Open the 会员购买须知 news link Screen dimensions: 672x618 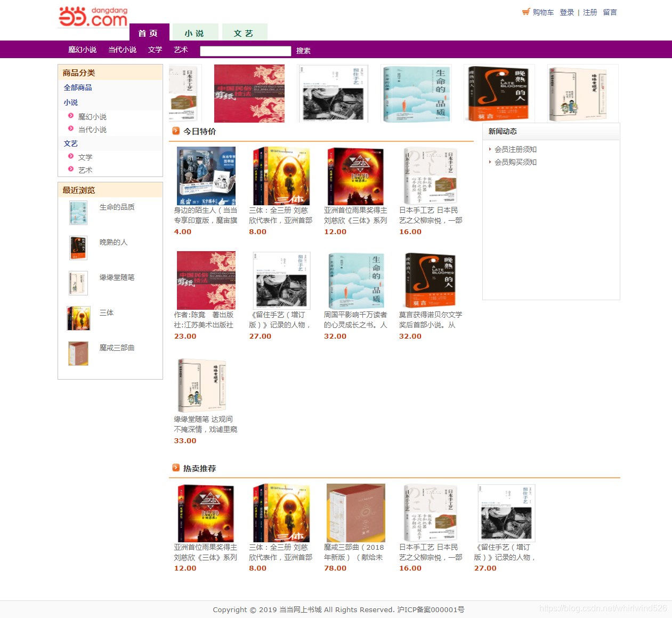tap(515, 162)
